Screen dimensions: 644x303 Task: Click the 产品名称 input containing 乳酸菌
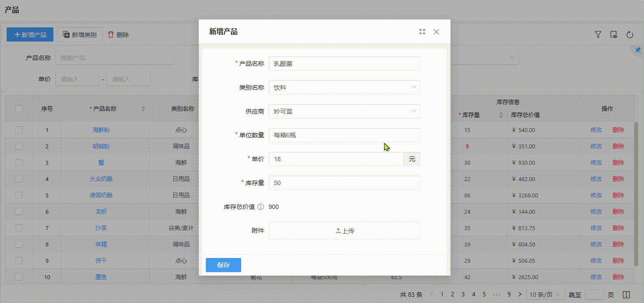click(344, 64)
